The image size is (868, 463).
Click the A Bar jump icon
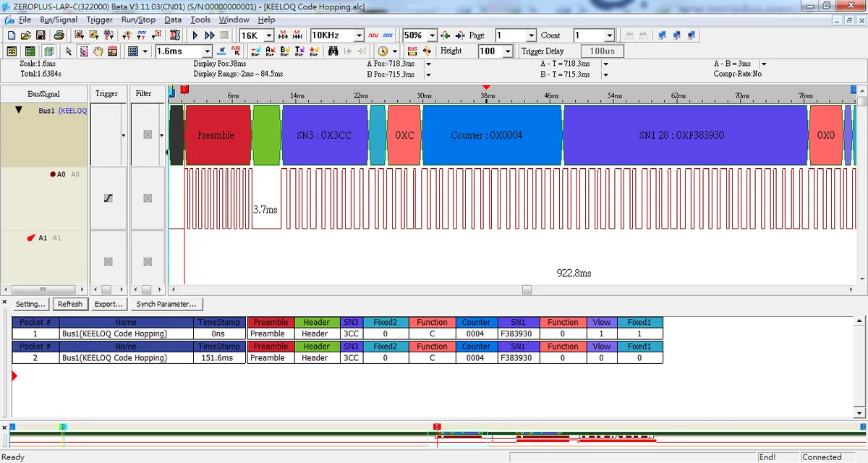271,51
